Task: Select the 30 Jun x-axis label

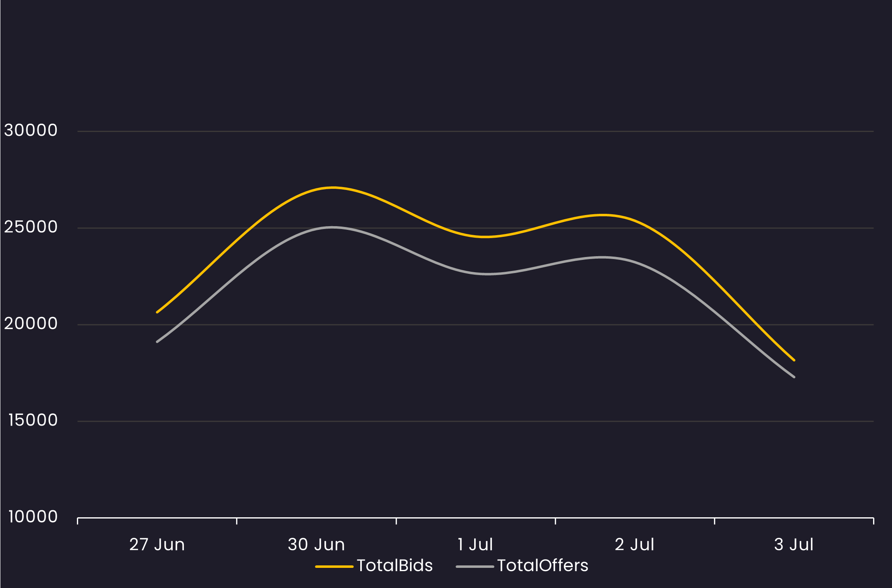Action: click(316, 544)
